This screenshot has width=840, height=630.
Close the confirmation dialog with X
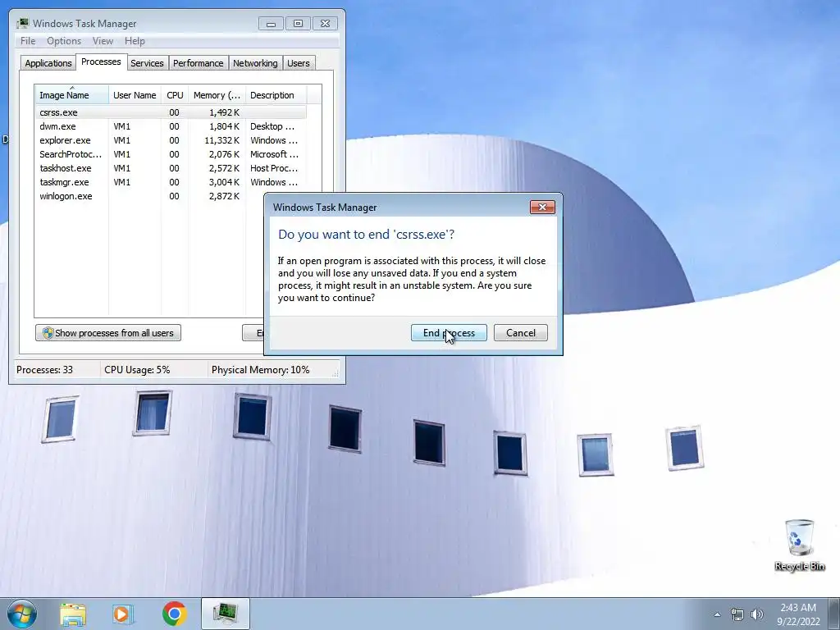(x=542, y=208)
